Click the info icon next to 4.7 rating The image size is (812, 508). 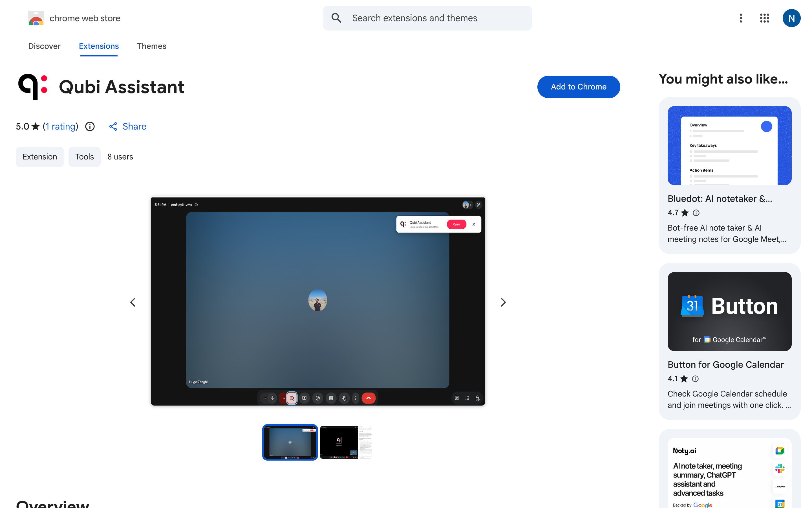pyautogui.click(x=696, y=213)
